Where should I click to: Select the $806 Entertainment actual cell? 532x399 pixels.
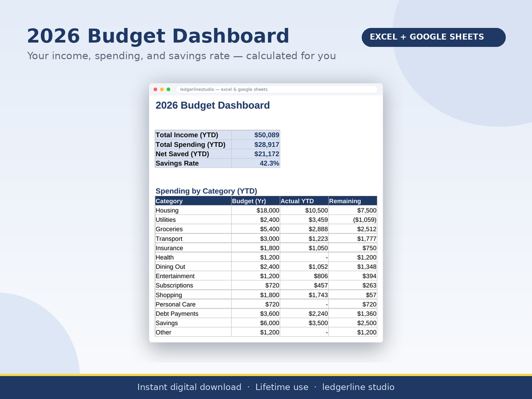click(304, 276)
